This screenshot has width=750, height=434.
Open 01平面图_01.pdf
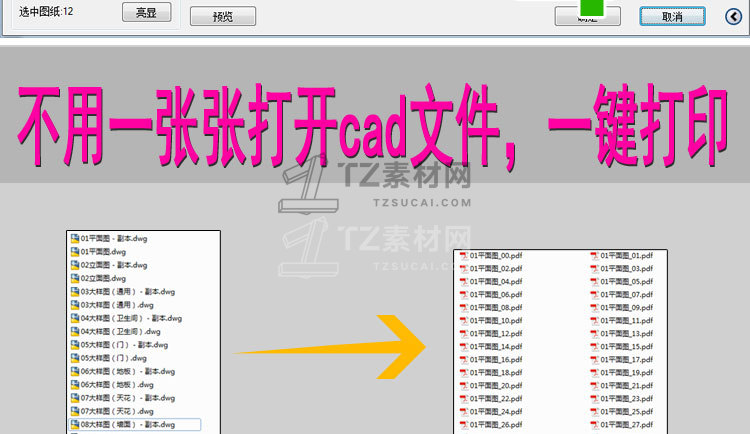click(x=621, y=256)
